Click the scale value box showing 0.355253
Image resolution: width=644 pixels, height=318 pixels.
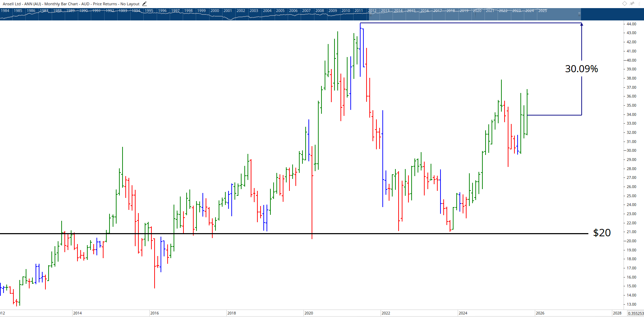pos(636,313)
